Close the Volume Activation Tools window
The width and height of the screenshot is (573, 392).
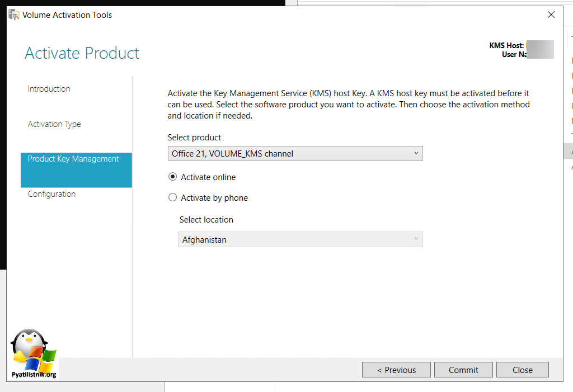coord(551,15)
